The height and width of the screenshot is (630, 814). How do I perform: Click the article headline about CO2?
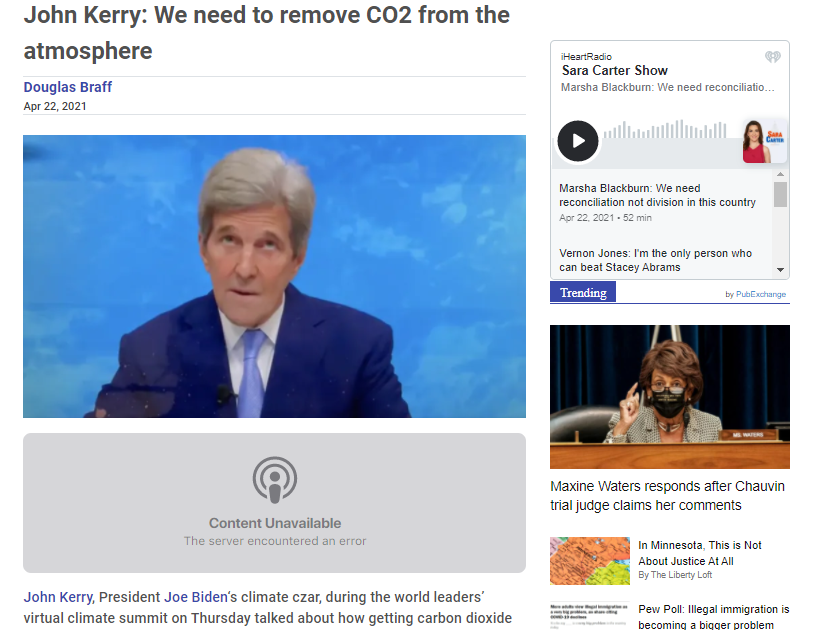pyautogui.click(x=266, y=33)
